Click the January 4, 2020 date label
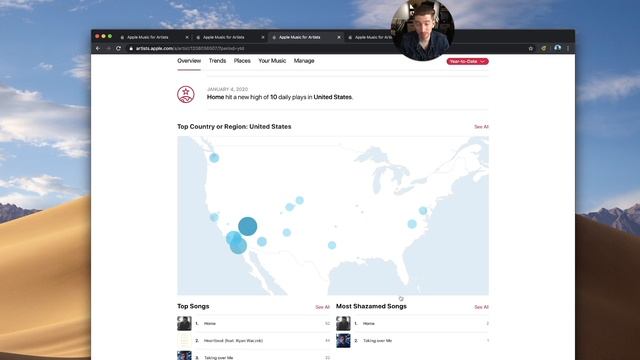Screen dimensions: 640x360 (x=227, y=89)
